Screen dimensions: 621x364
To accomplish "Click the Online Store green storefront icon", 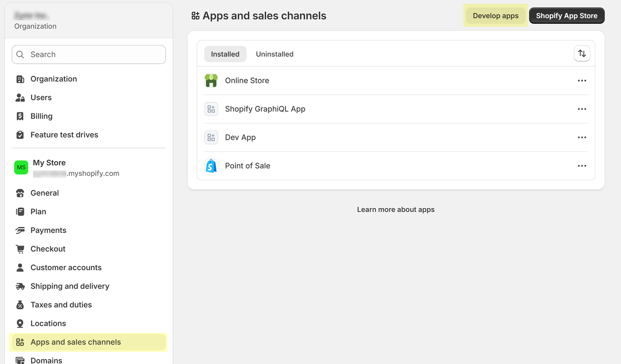I will (211, 81).
